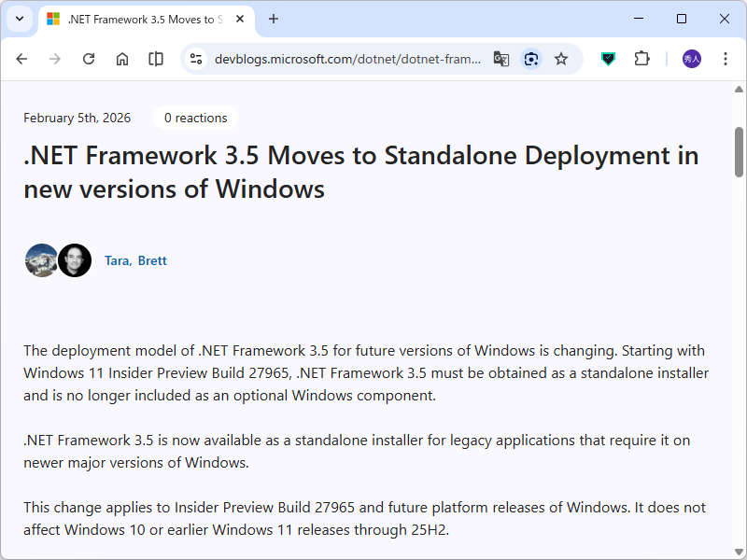The height and width of the screenshot is (560, 747).
Task: Bookmark this page with the star icon
Action: [561, 59]
